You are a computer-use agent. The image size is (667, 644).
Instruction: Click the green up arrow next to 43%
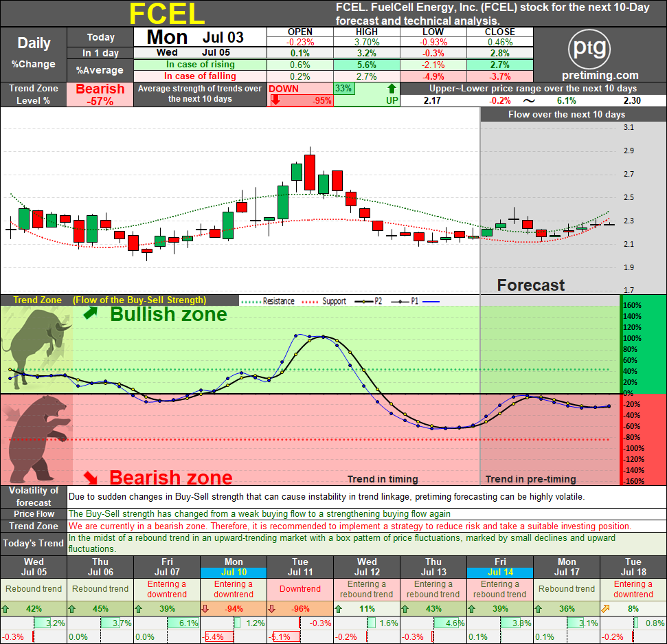405,609
